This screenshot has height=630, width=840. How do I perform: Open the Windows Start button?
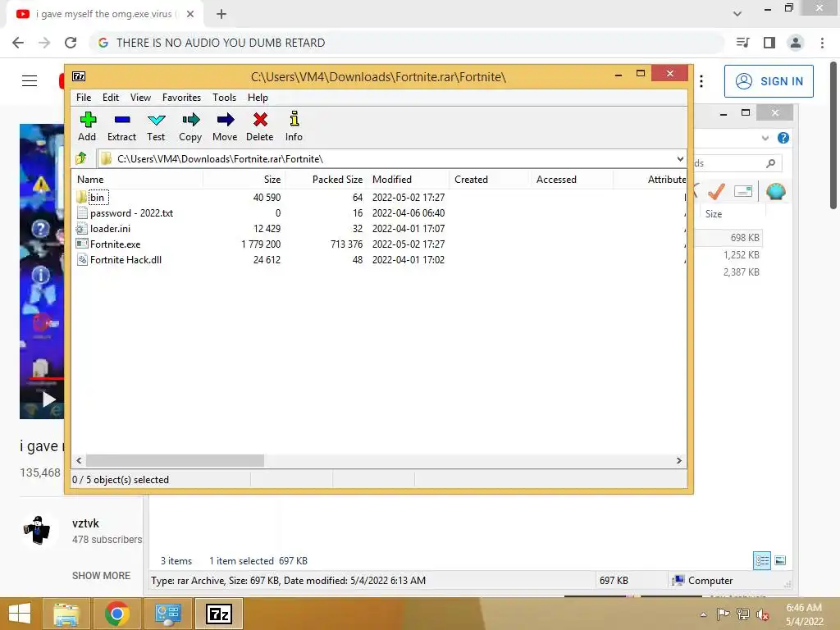(x=20, y=614)
